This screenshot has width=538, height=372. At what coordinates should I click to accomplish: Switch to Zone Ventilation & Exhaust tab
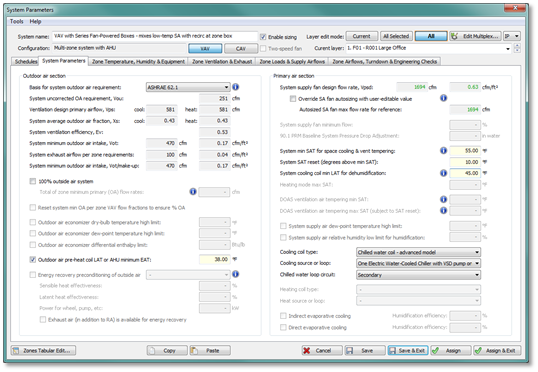pyautogui.click(x=222, y=61)
